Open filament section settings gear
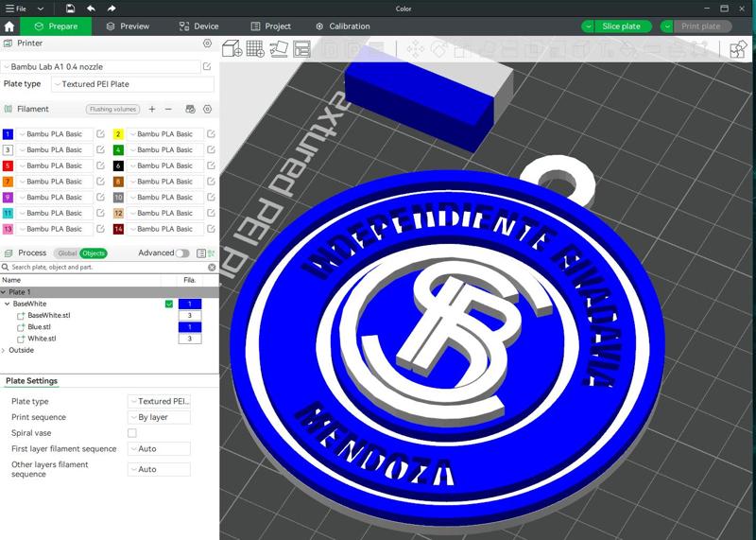The width and height of the screenshot is (756, 540). pos(207,109)
